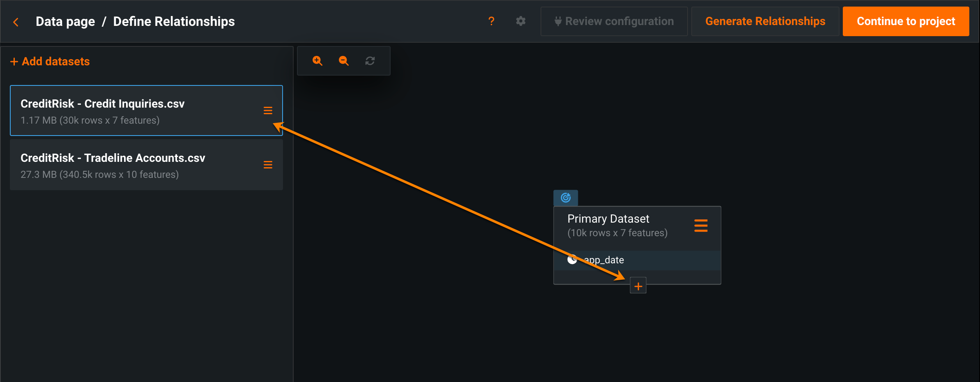Open the Primary Dataset hamburger menu
The width and height of the screenshot is (980, 382).
point(701,226)
